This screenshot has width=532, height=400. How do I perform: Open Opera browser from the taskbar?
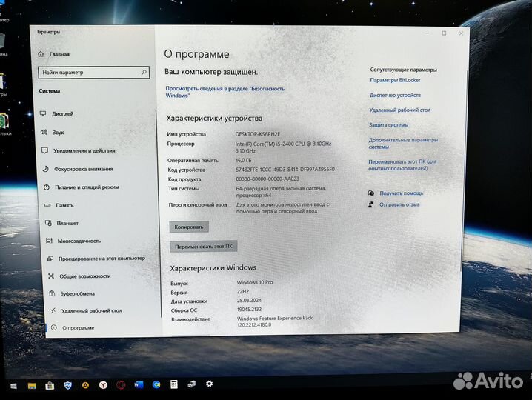pos(121,384)
